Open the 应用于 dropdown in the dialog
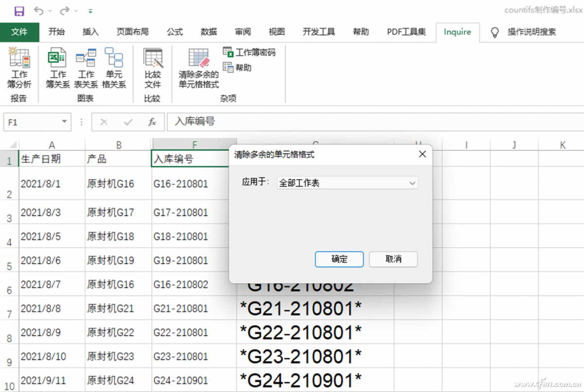 point(413,183)
